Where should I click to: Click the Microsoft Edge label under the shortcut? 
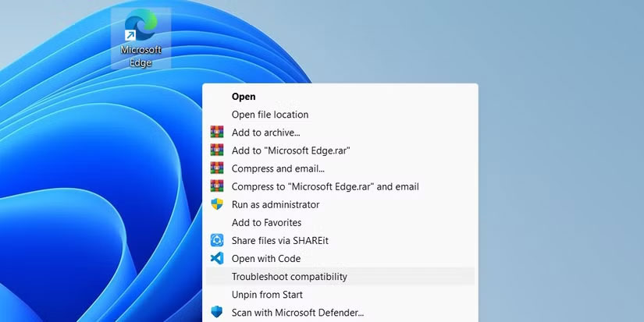[141, 56]
